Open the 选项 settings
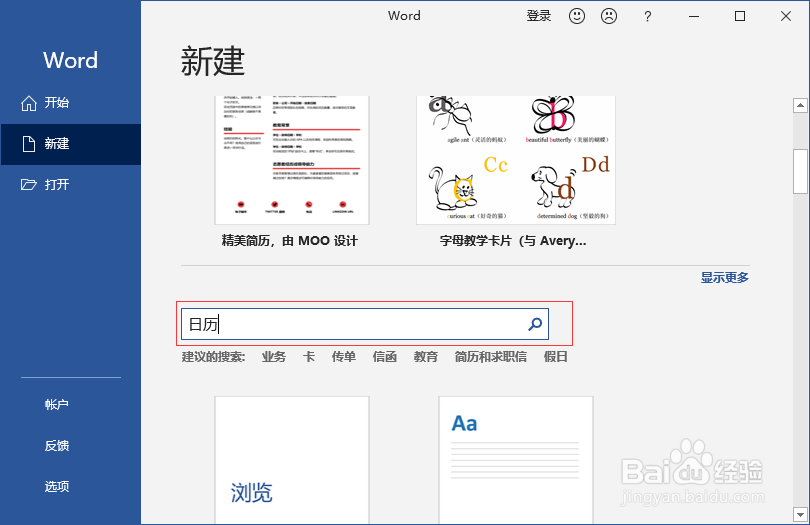Viewport: 810px width, 525px height. [x=57, y=486]
